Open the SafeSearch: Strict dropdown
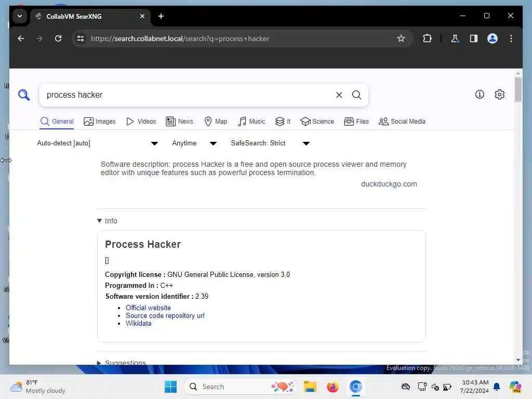Screen dimensions: 532x399 coord(270,143)
